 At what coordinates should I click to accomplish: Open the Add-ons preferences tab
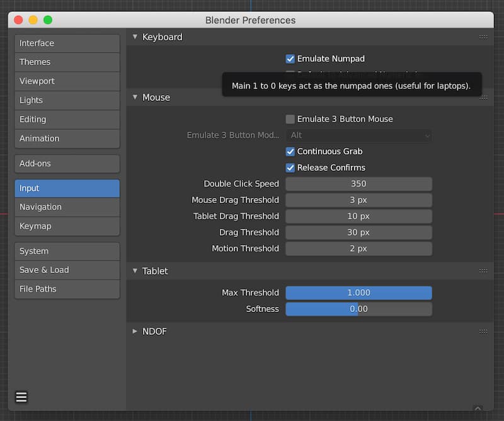[x=67, y=163]
